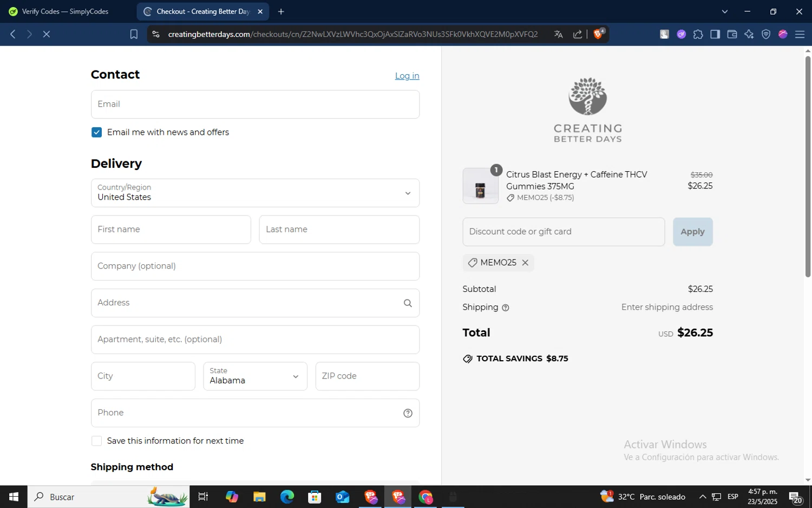812x508 pixels.
Task: Click the Company (optional) field
Action: (x=255, y=266)
